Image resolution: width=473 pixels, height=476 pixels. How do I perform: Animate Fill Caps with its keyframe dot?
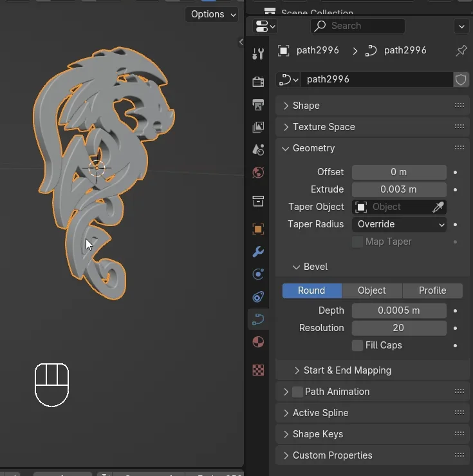click(x=455, y=345)
